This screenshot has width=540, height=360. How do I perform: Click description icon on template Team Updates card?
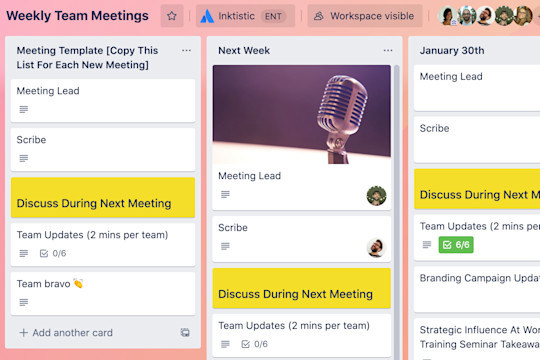(x=24, y=254)
